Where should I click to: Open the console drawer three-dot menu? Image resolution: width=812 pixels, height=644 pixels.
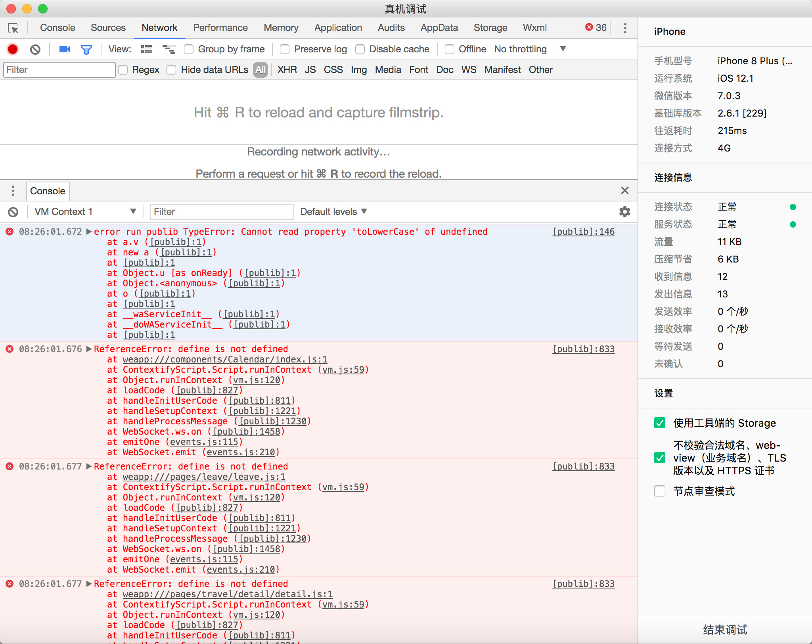(13, 191)
